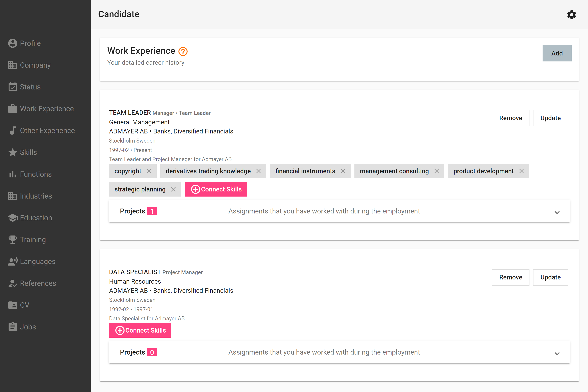Click the 1992-02 • 1997-01 date text
Screen dimensions: 588x392
point(131,309)
